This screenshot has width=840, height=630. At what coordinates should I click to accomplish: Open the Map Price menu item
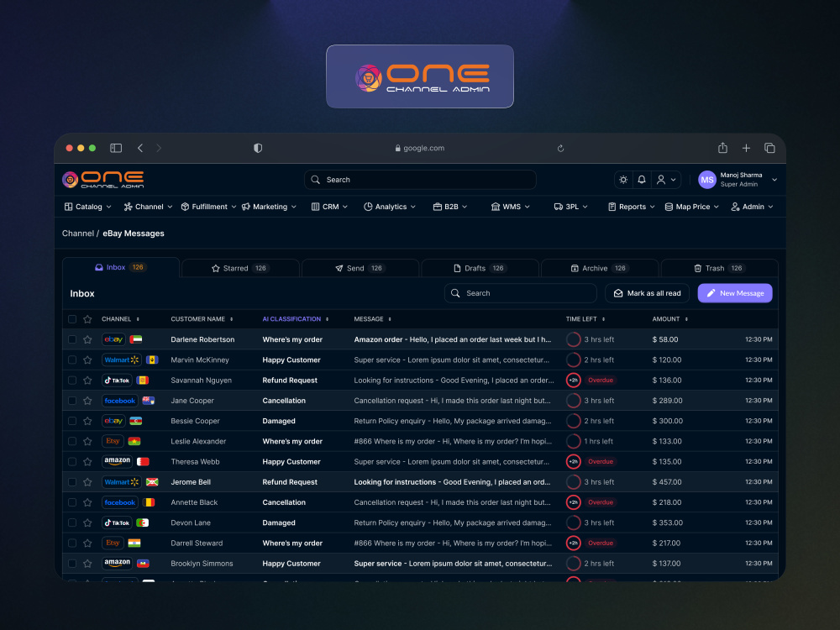(691, 207)
